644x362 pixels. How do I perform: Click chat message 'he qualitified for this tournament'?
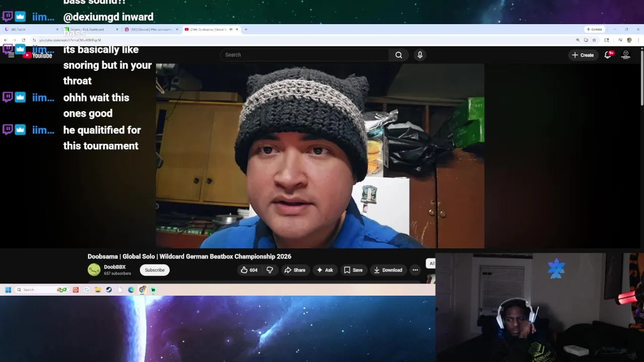pyautogui.click(x=102, y=138)
